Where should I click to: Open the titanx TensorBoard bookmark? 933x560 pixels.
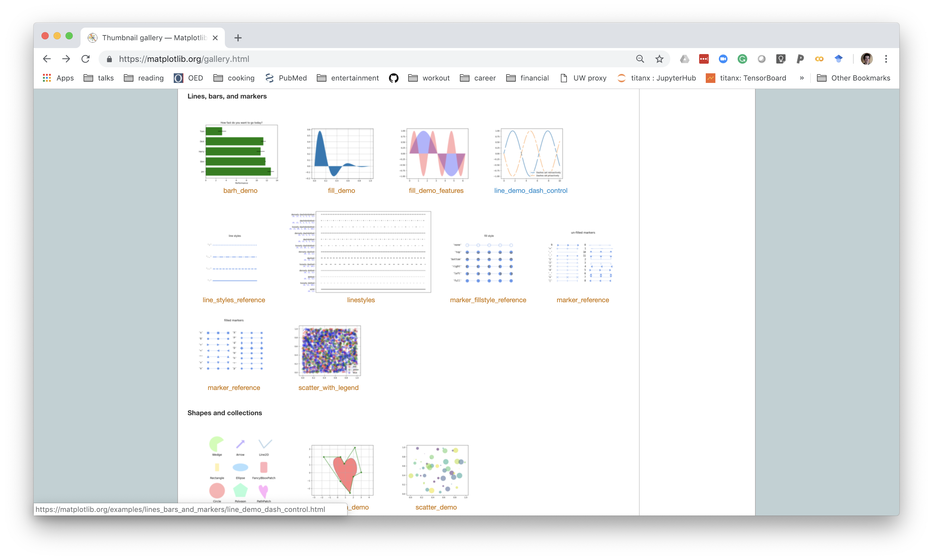tap(746, 78)
